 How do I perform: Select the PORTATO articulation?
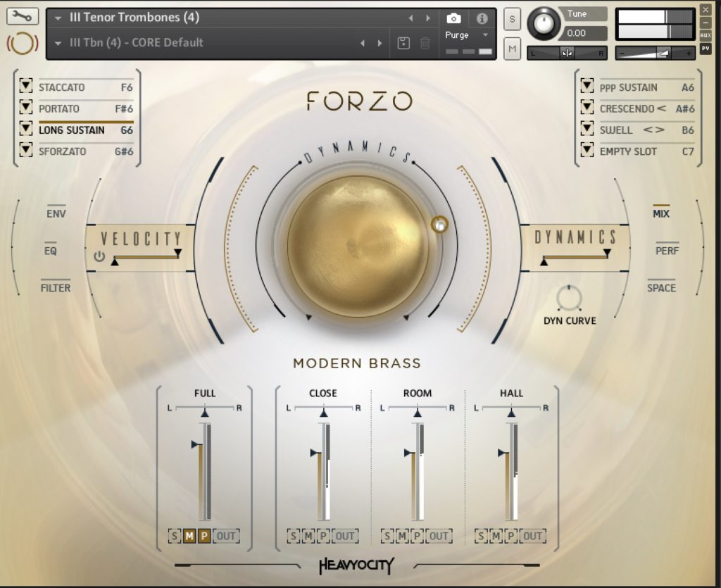86,108
